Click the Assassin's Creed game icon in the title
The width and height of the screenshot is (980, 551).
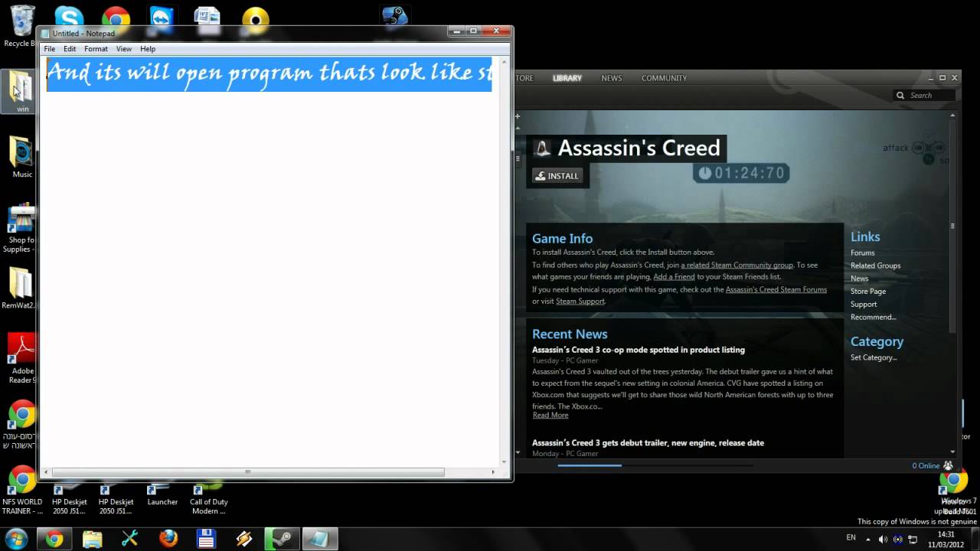point(543,148)
